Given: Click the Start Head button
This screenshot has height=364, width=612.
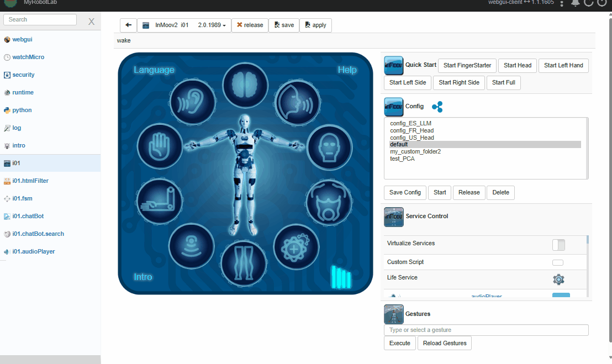Looking at the screenshot, I should 517,66.
